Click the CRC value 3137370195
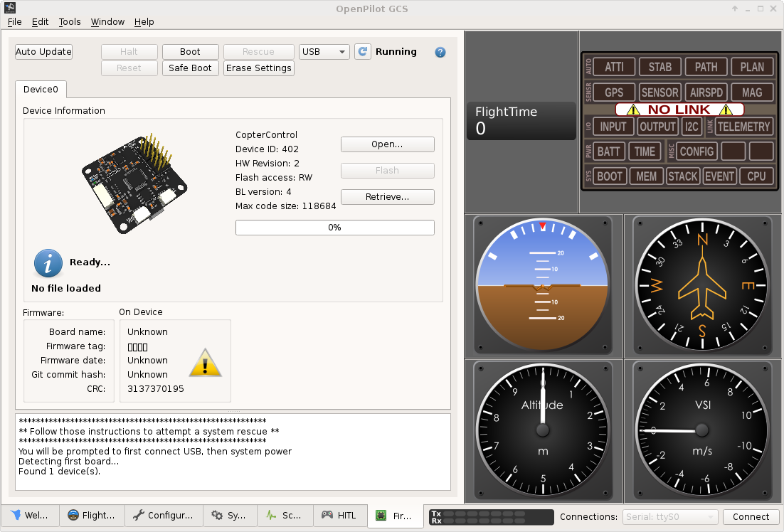 (x=156, y=389)
